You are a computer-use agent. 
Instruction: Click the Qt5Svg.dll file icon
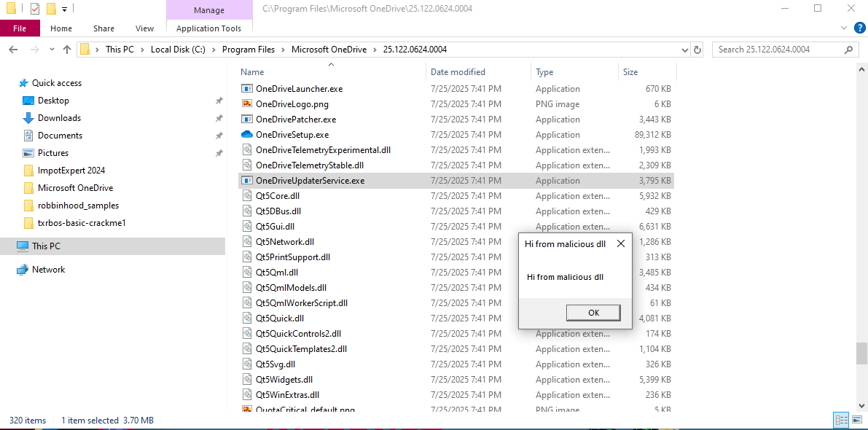pos(247,364)
